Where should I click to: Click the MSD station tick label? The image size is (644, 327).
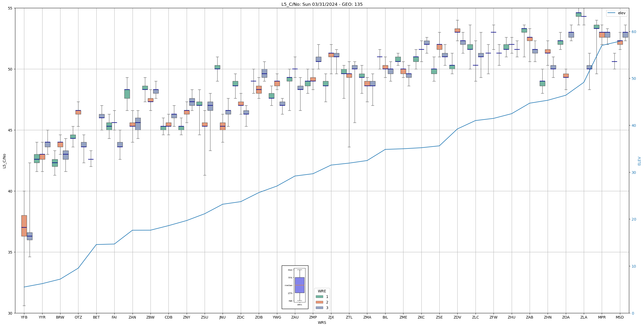click(620, 317)
